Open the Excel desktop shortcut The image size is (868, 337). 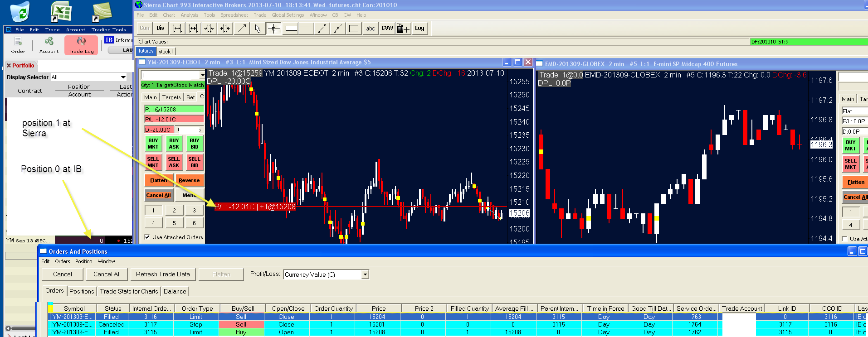coord(61,11)
